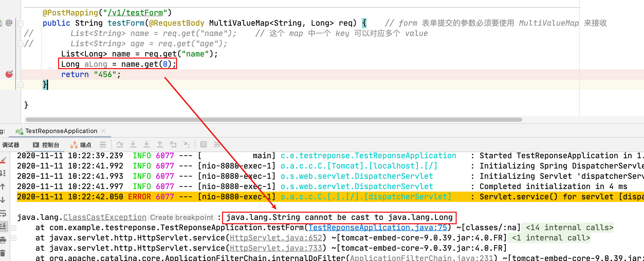The width and height of the screenshot is (644, 261).
Task: Switch to the 调试器 debugger tab
Action: pos(11,145)
